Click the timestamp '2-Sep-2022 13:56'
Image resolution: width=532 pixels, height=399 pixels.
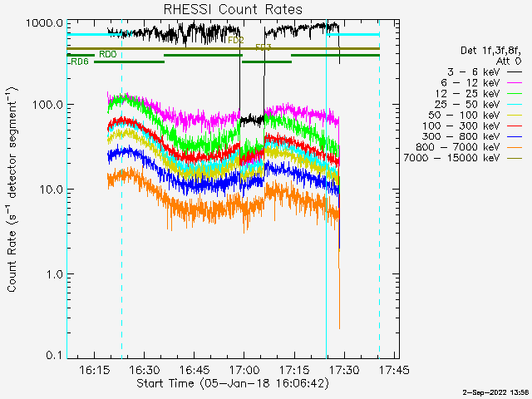(x=495, y=392)
